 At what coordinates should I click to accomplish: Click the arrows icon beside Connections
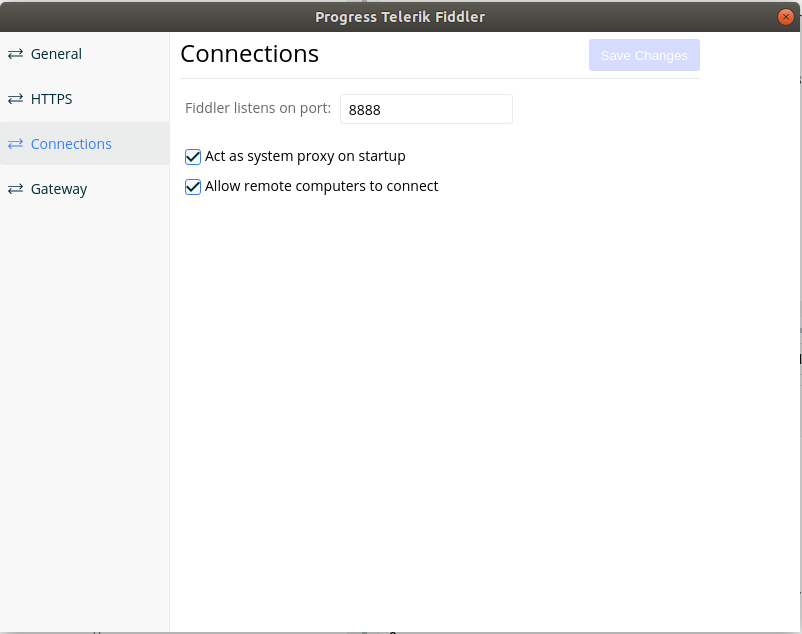pyautogui.click(x=15, y=144)
